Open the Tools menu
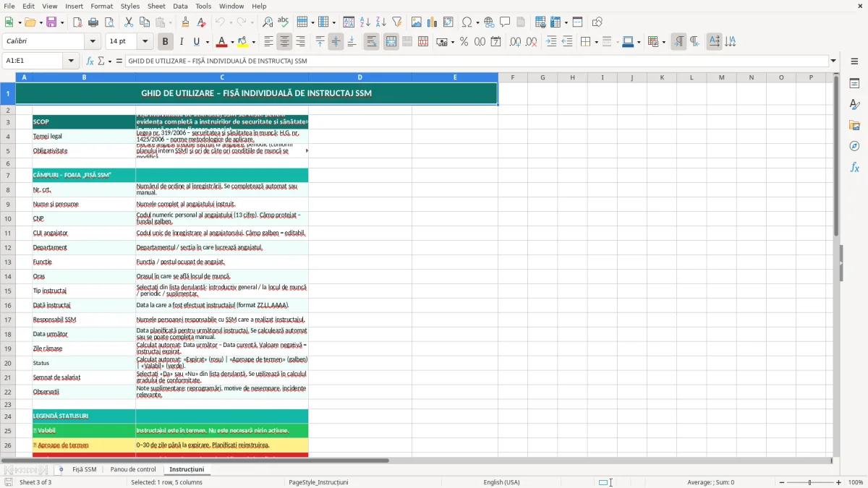This screenshot has width=868, height=488. [203, 6]
